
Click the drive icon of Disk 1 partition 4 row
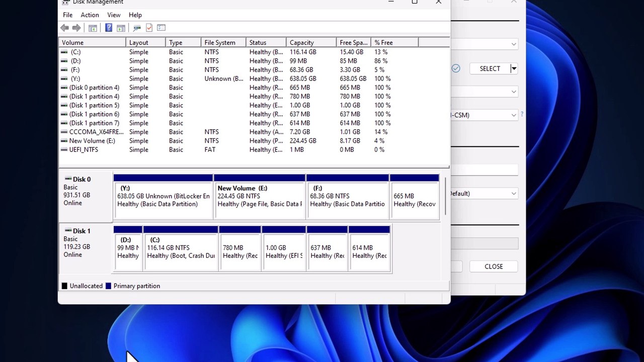64,97
